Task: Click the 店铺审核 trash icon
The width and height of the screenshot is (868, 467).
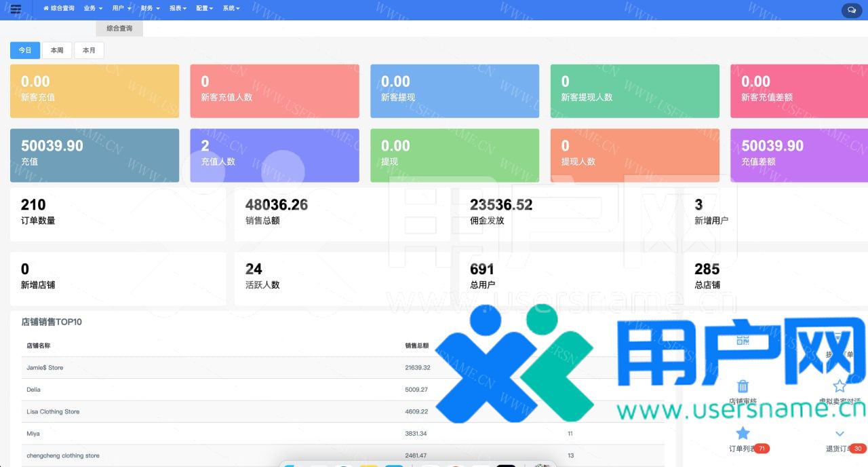Action: [743, 387]
